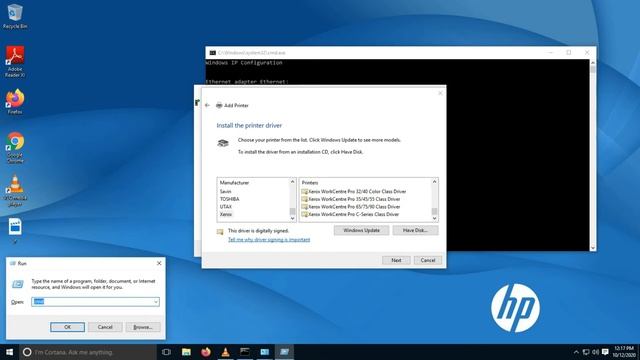Minimize the Command Prompt window
Screen dimensions: 640x360
550,53
